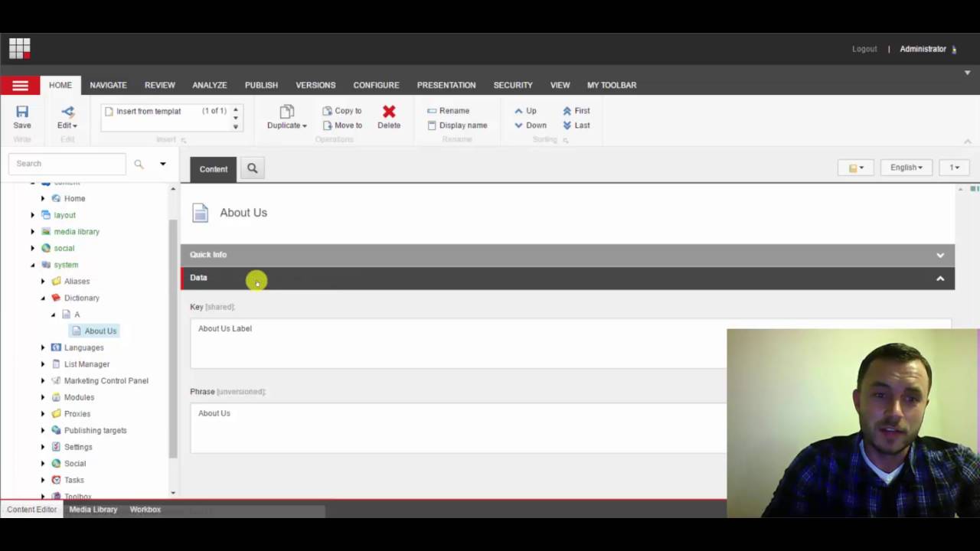Click the Save disk icon
Viewport: 980px width, 551px height.
pos(22,112)
